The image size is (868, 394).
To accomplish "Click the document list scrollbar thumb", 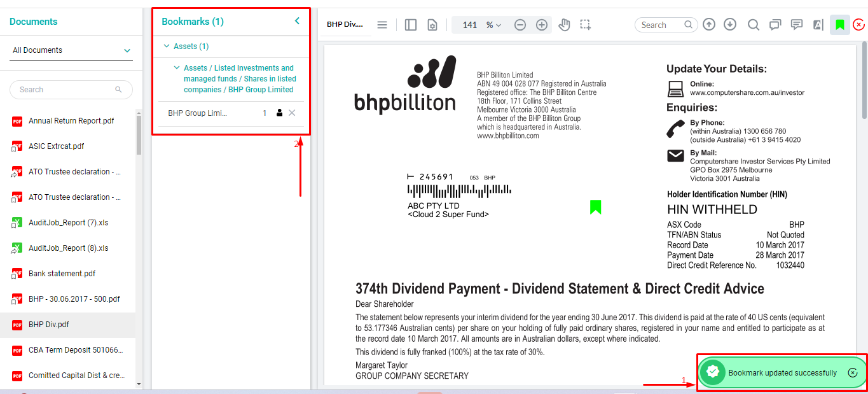I will (139, 135).
